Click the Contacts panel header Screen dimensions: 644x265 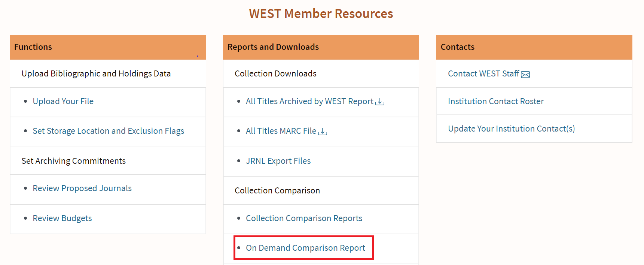click(x=534, y=47)
